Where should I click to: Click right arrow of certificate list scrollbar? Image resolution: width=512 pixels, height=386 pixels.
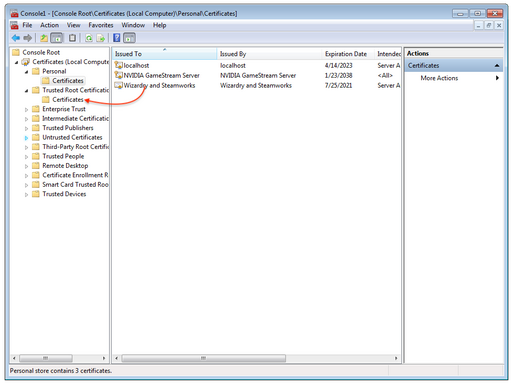point(396,358)
